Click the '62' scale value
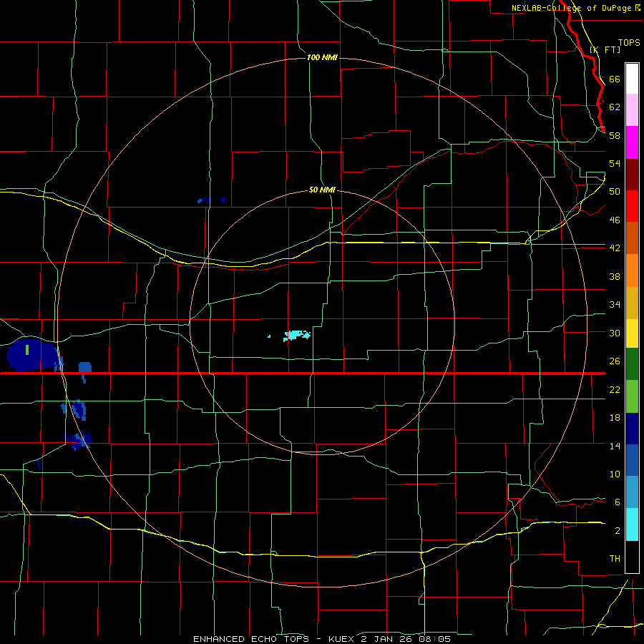This screenshot has width=644, height=644. click(615, 107)
